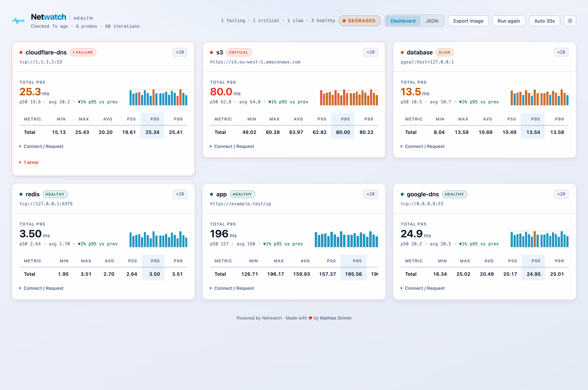Click the Netwatch heartbeat pulse logo
Screen dimensions: 588x390
18,21
